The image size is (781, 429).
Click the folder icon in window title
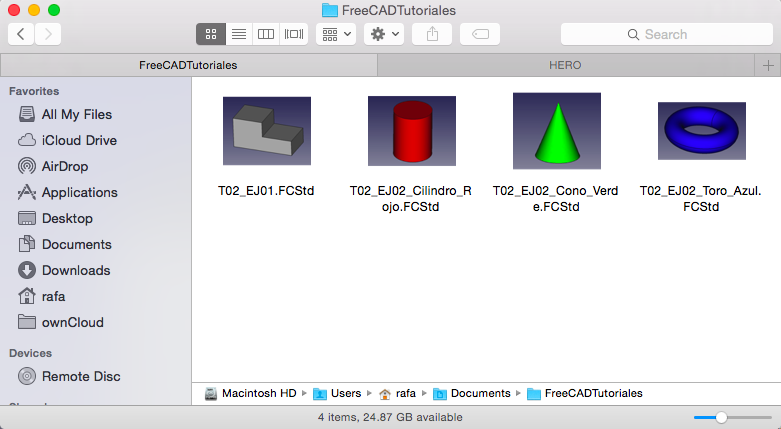[330, 10]
